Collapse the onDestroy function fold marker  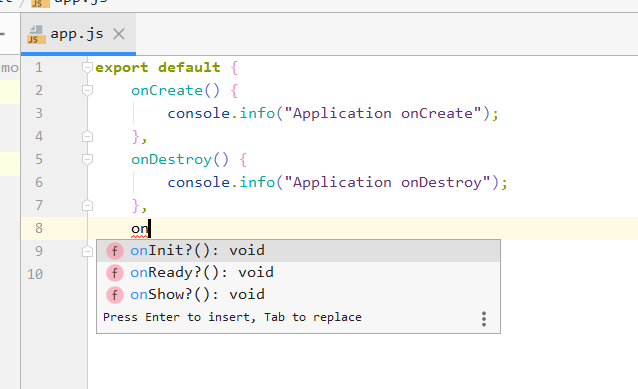coord(87,159)
